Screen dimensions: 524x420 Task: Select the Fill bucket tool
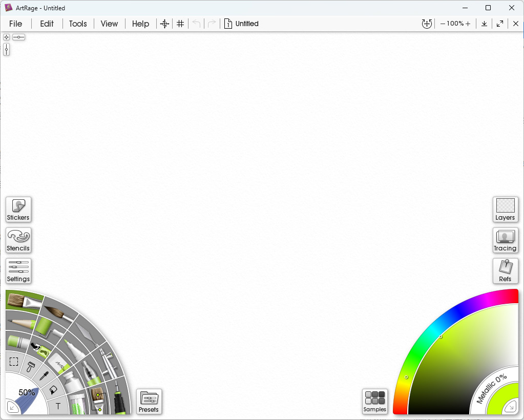53,390
